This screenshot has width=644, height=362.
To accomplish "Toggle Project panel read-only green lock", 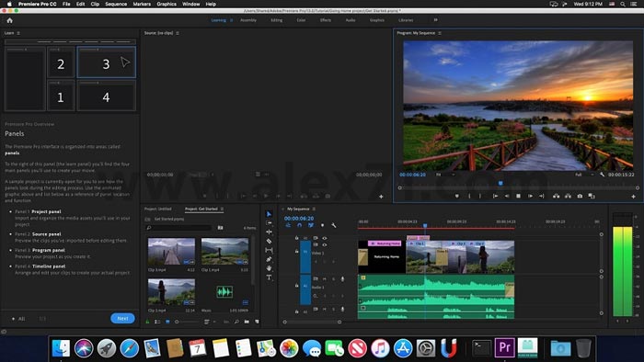I will click(x=147, y=322).
